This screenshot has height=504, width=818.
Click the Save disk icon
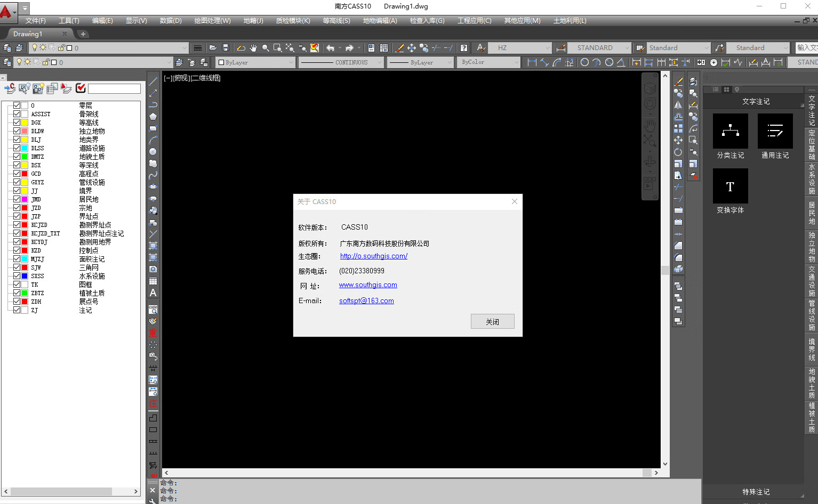226,48
